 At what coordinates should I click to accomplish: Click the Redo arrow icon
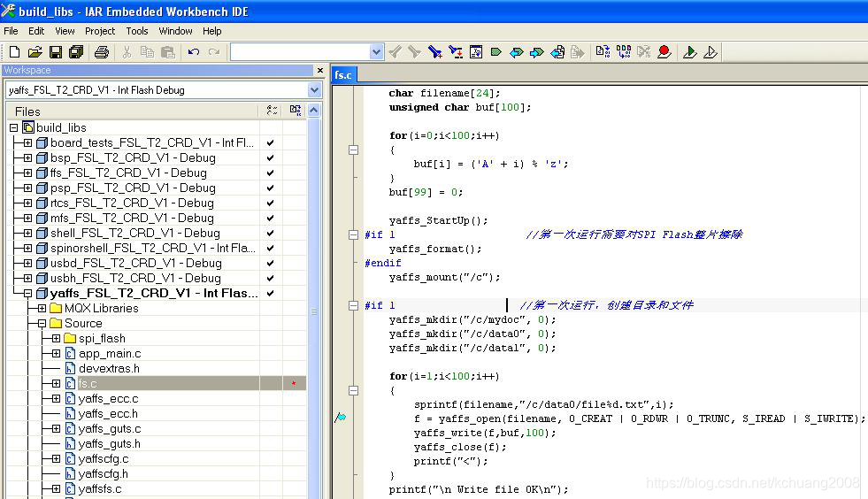[213, 52]
